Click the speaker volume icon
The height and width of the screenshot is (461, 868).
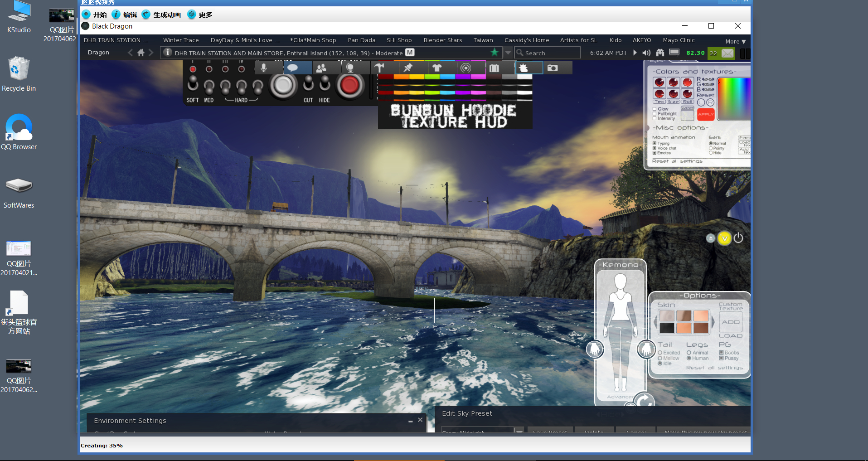pyautogui.click(x=647, y=53)
